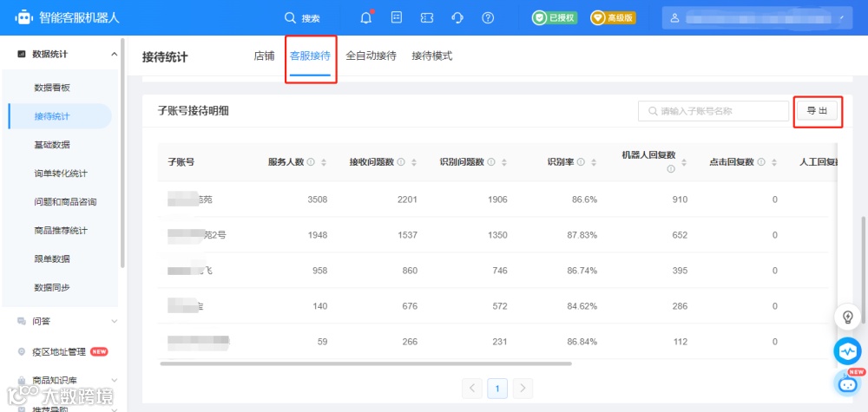Open the customer service headset icon

pos(457,17)
